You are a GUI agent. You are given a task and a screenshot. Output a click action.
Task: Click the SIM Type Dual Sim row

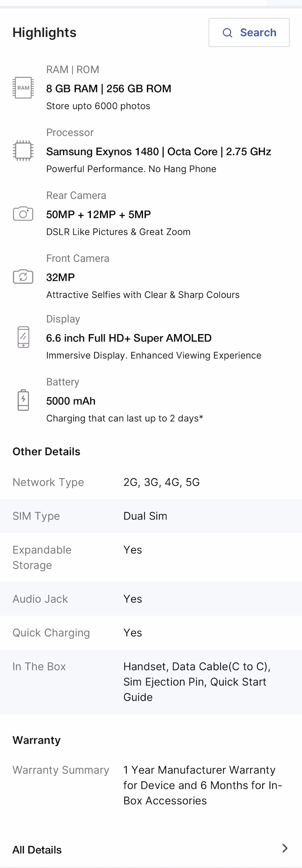tap(151, 516)
